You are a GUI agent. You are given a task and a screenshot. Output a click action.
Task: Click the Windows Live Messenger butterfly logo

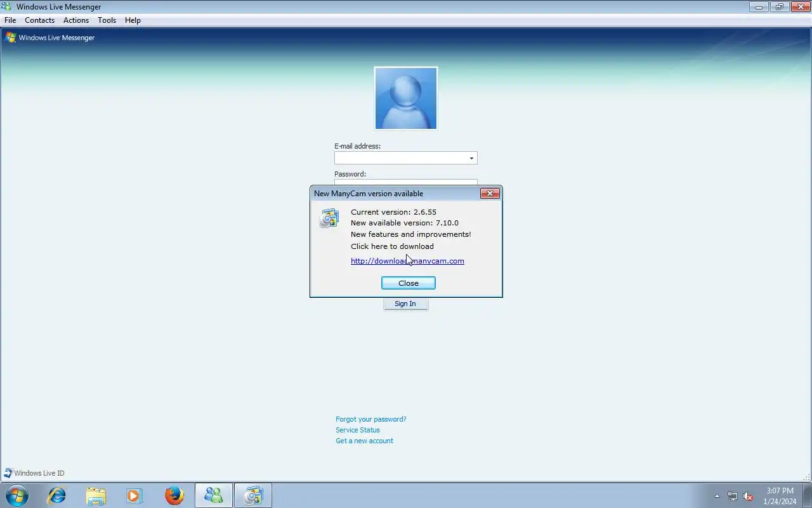click(x=10, y=37)
